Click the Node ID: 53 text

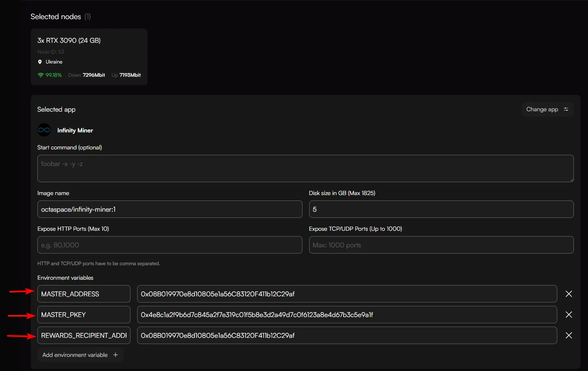coord(51,52)
